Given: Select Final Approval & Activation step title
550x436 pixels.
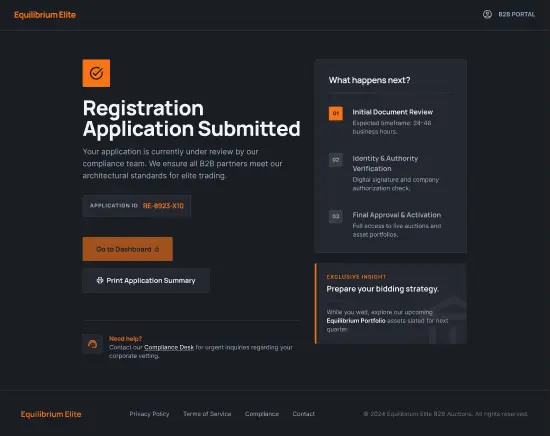Looking at the screenshot, I should (x=397, y=215).
